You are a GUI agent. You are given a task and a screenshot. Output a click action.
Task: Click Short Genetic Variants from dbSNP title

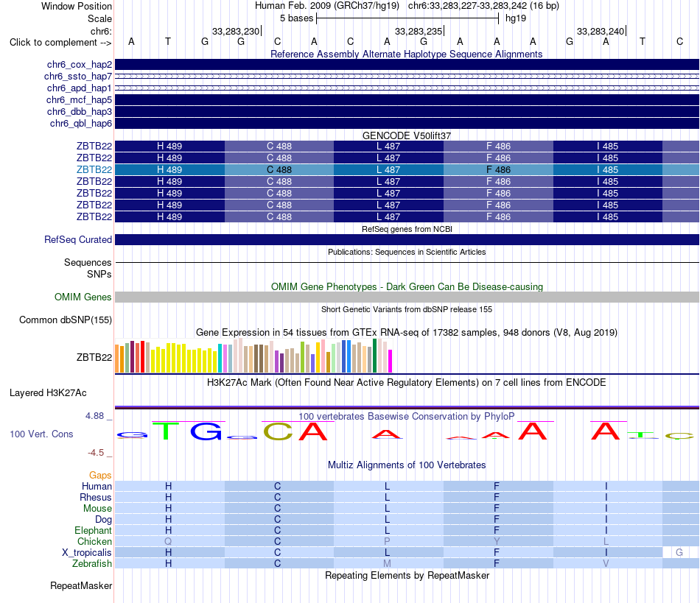(x=407, y=309)
